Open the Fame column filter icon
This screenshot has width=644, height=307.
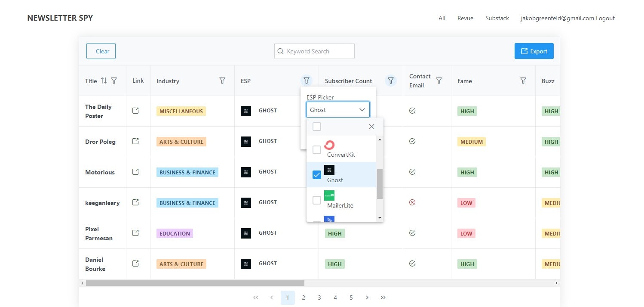click(x=523, y=81)
